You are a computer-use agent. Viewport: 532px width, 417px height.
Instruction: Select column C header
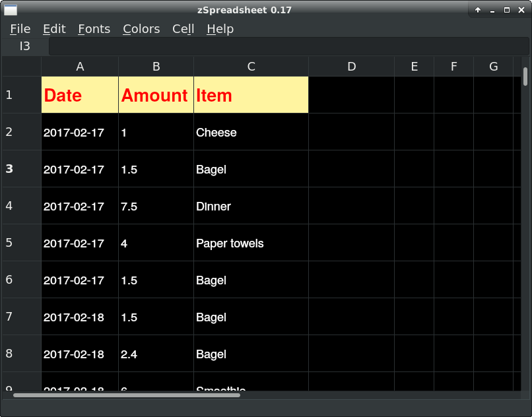pos(251,67)
